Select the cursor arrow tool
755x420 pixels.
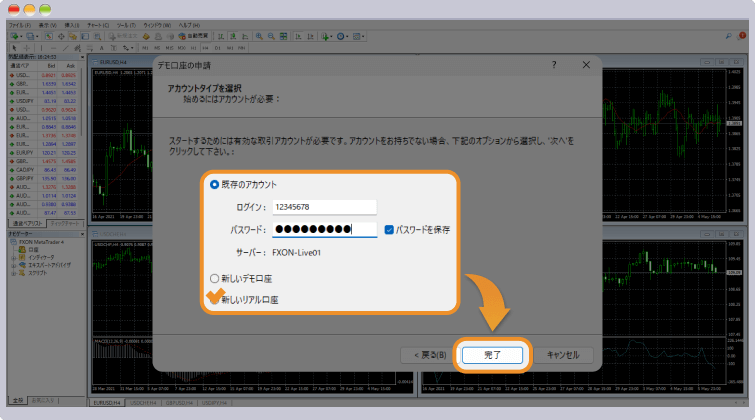click(x=14, y=48)
